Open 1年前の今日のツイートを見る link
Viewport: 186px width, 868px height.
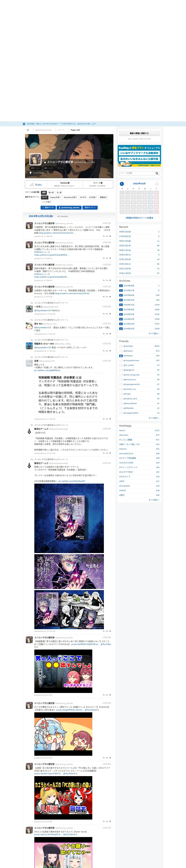coord(139,218)
